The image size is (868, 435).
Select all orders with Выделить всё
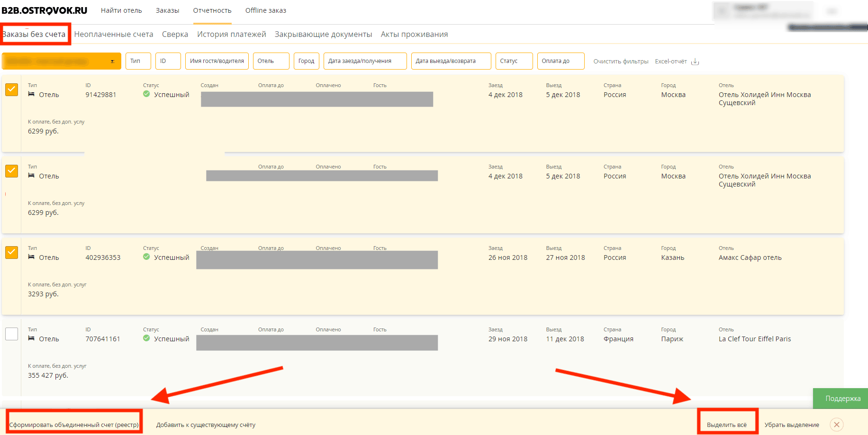pyautogui.click(x=727, y=425)
